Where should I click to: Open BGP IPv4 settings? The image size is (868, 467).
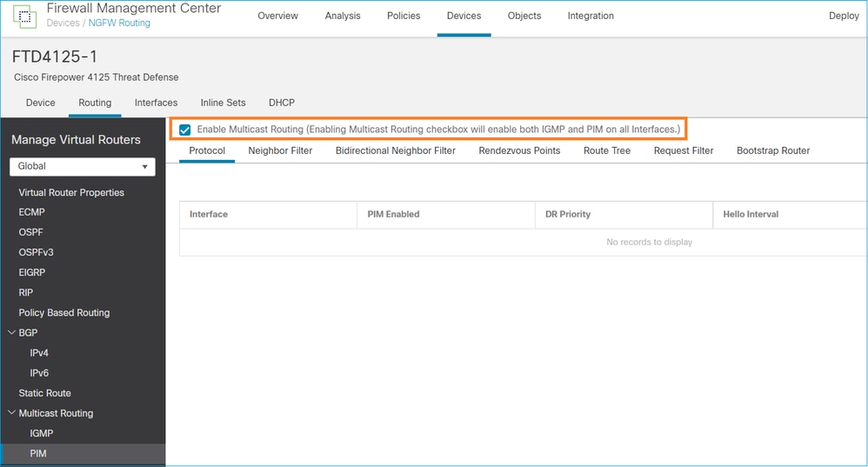click(x=39, y=353)
